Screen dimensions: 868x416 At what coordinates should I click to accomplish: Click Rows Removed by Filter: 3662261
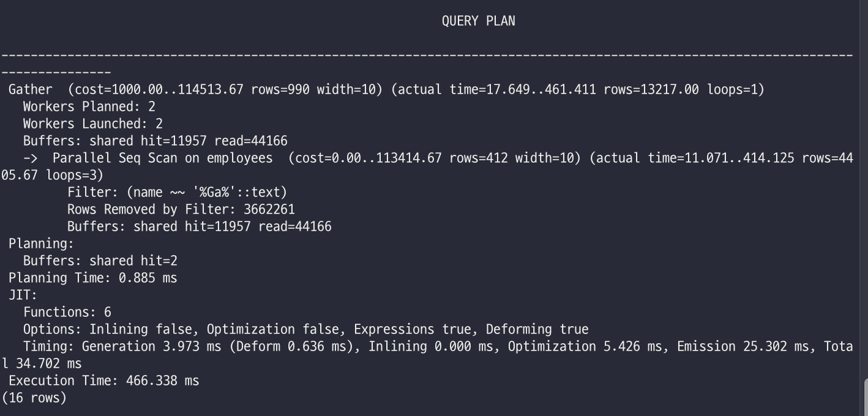coord(181,210)
